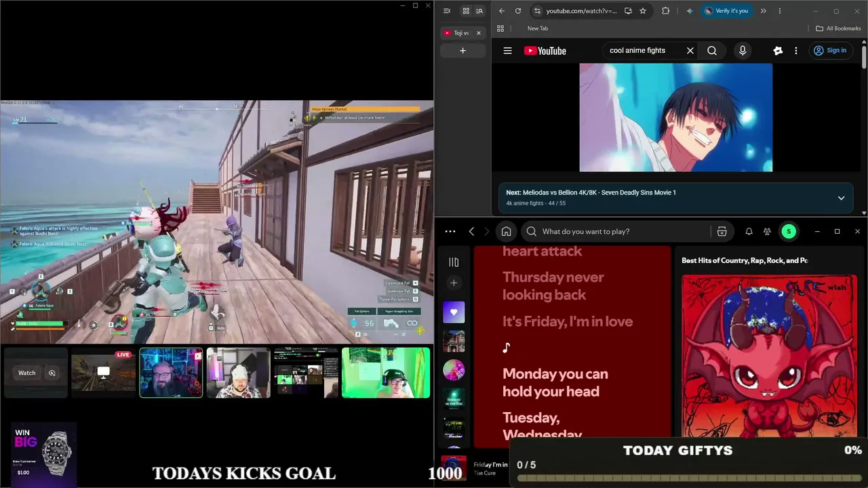Run the YouTube search magnifier
The height and width of the screenshot is (488, 868).
pyautogui.click(x=712, y=50)
